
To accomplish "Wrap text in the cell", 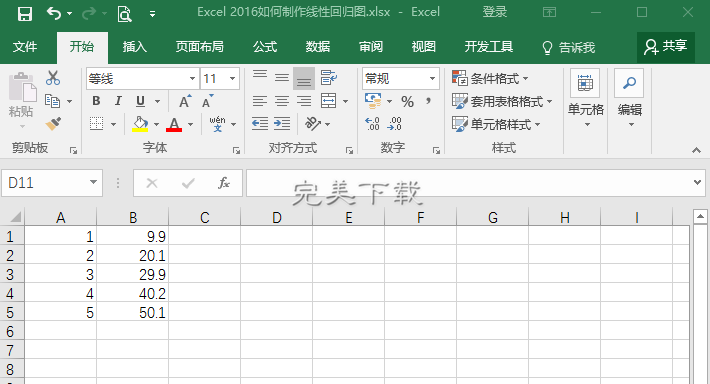I will (329, 78).
